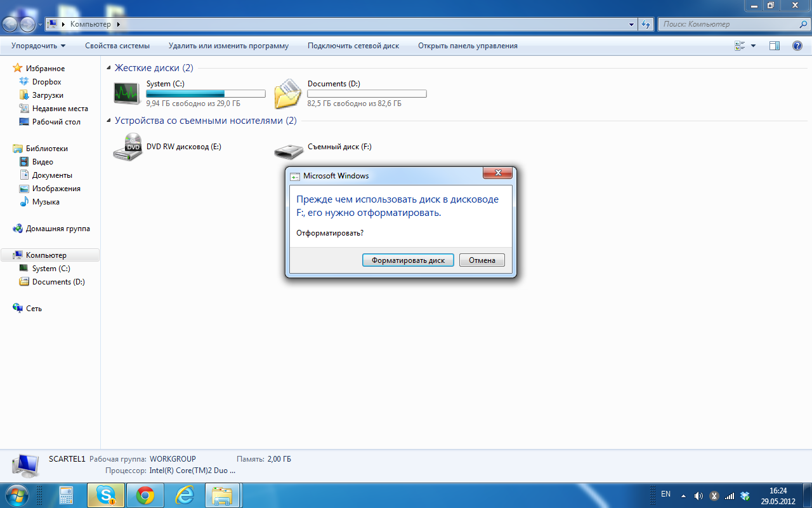This screenshot has width=812, height=508.
Task: Click Библиотеки in the navigation pane
Action: click(x=46, y=149)
